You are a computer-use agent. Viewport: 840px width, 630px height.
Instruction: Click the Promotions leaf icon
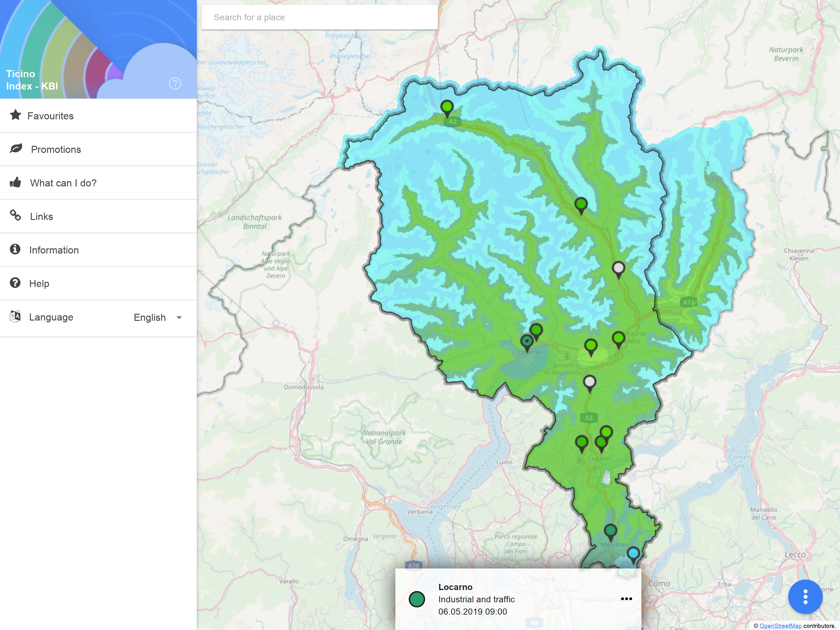click(x=16, y=149)
